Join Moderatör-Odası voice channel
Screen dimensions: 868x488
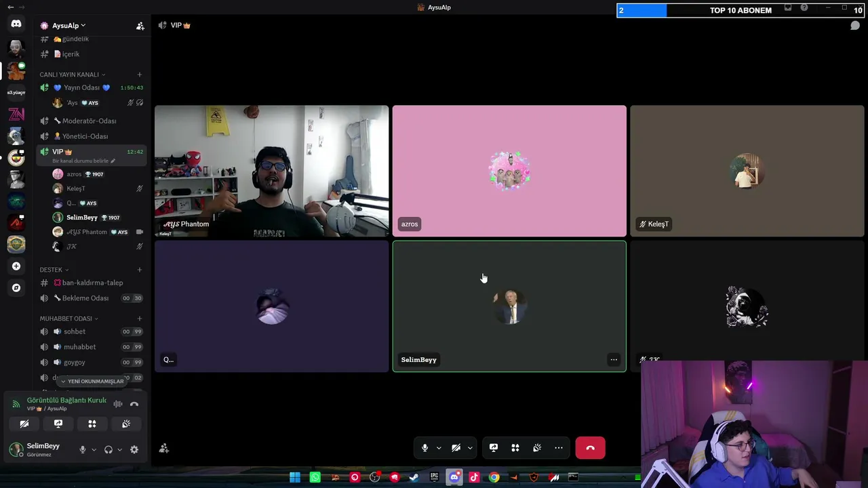92,121
